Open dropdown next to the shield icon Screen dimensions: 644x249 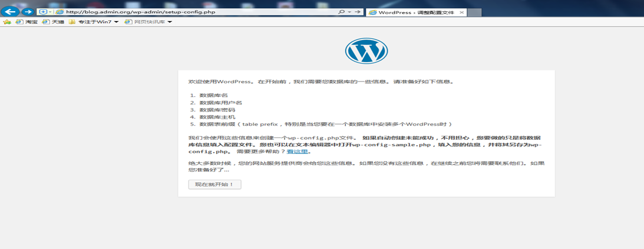click(x=50, y=12)
